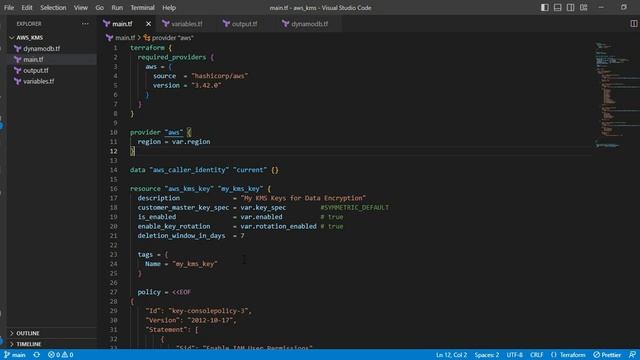The image size is (640, 360).
Task: Click Terraform icon on dynamodb.tf in explorer
Action: click(x=18, y=49)
